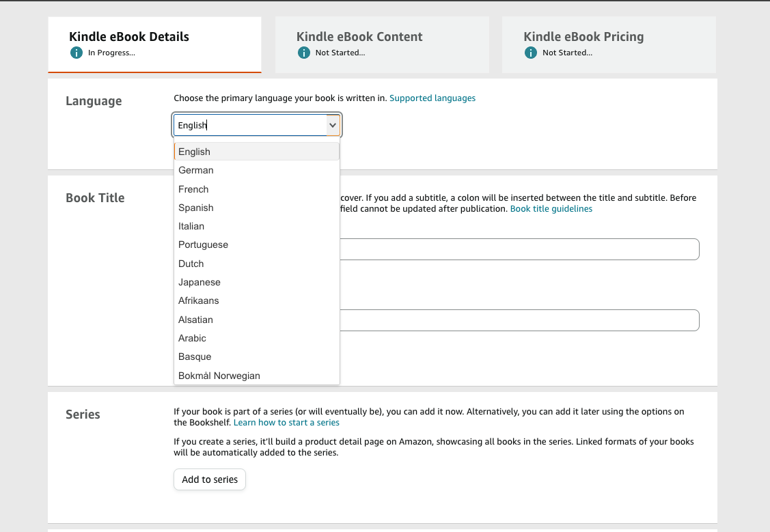Open the Book title guidelines link
770x532 pixels.
tap(551, 209)
